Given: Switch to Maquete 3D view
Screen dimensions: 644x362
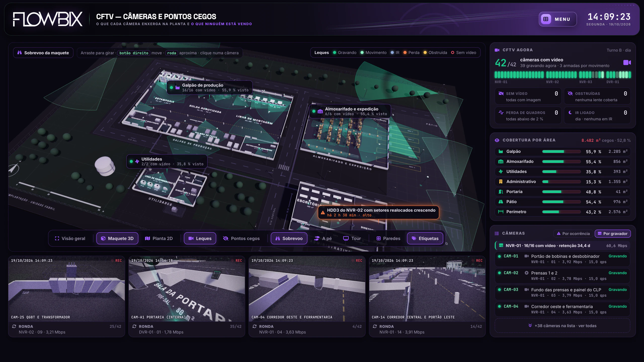Looking at the screenshot, I should tap(117, 238).
